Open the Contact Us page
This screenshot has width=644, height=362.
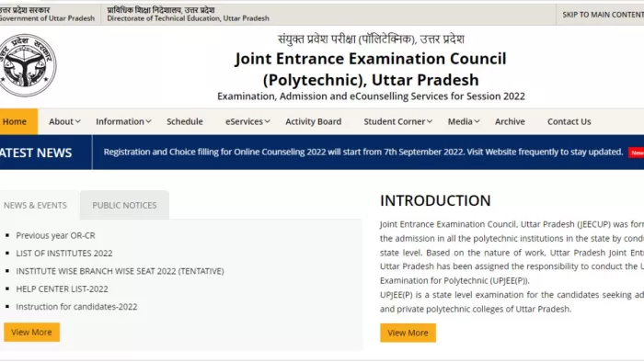569,122
